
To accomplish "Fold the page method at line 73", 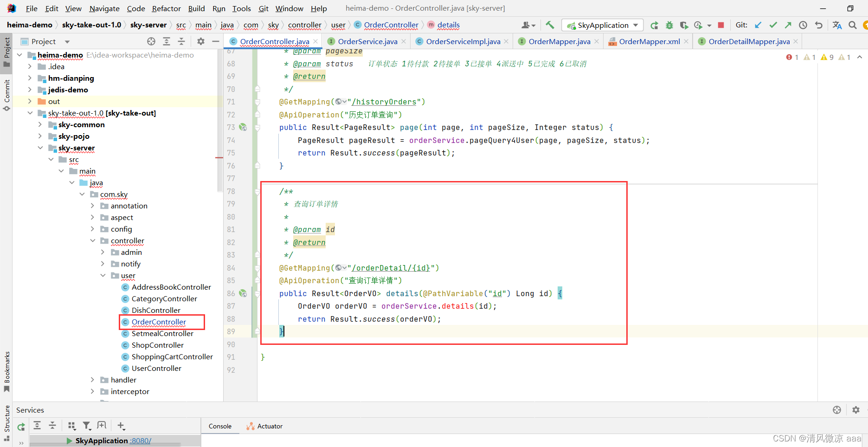I will click(257, 127).
